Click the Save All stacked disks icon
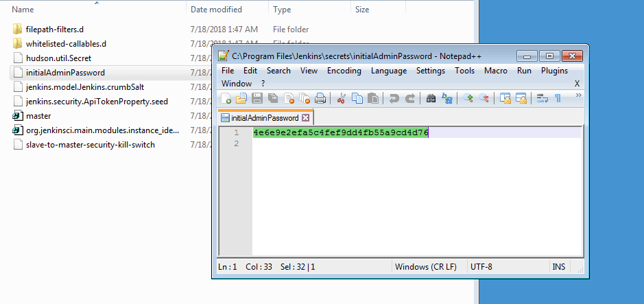The width and height of the screenshot is (644, 304). tap(273, 99)
